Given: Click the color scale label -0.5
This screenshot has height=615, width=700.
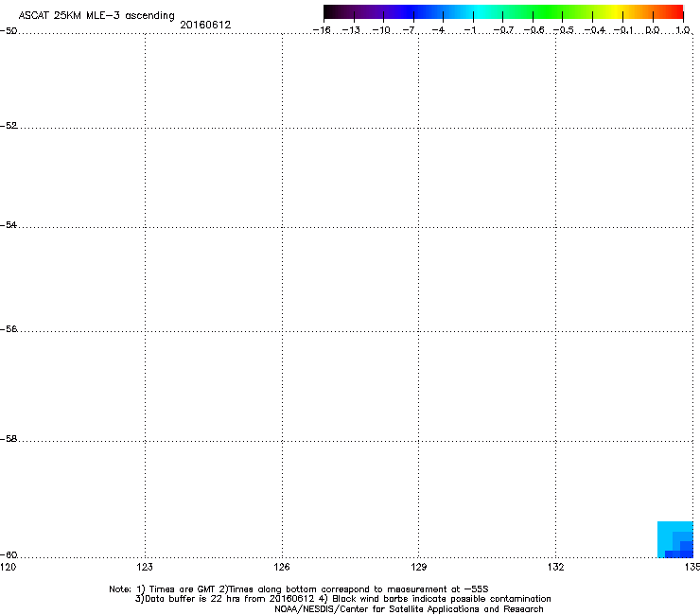Looking at the screenshot, I should [x=564, y=30].
